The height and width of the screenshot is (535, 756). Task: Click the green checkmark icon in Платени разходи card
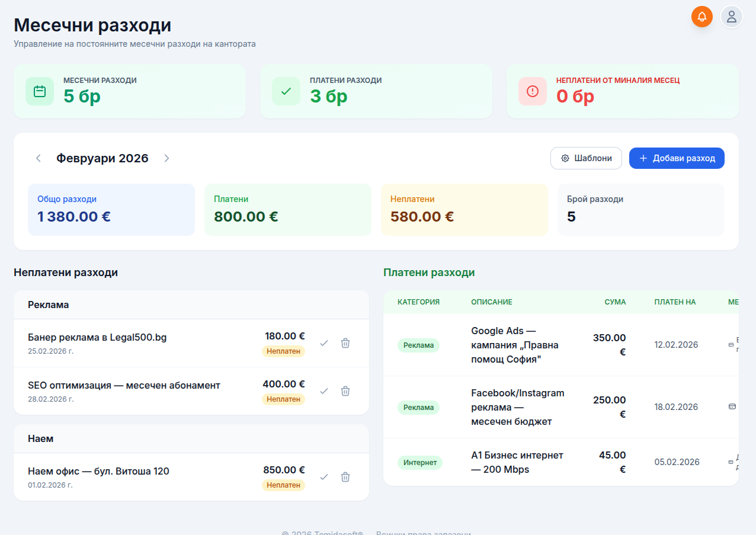286,91
